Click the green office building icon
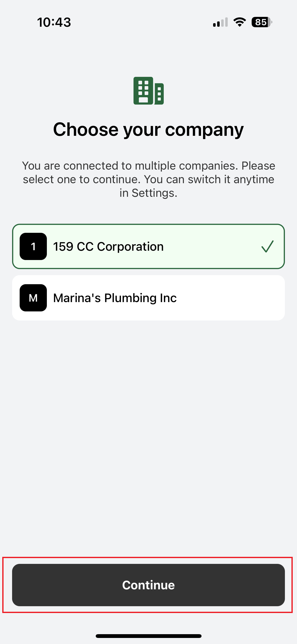 coord(148,91)
